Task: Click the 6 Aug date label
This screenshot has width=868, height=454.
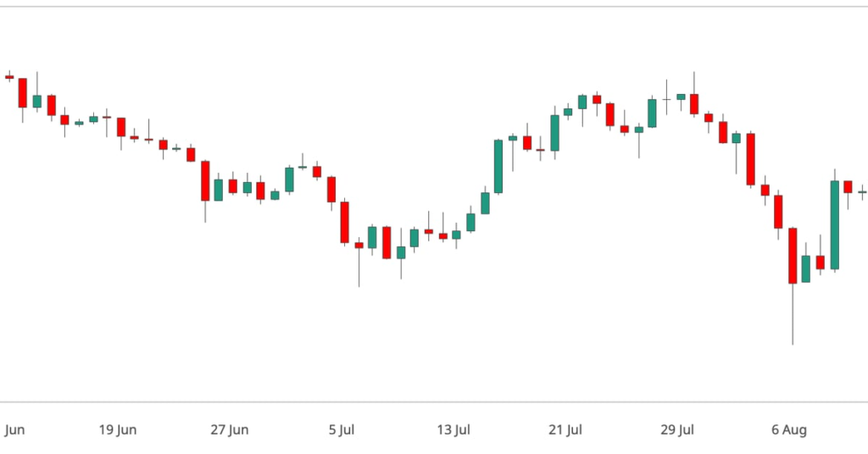Action: pos(789,429)
